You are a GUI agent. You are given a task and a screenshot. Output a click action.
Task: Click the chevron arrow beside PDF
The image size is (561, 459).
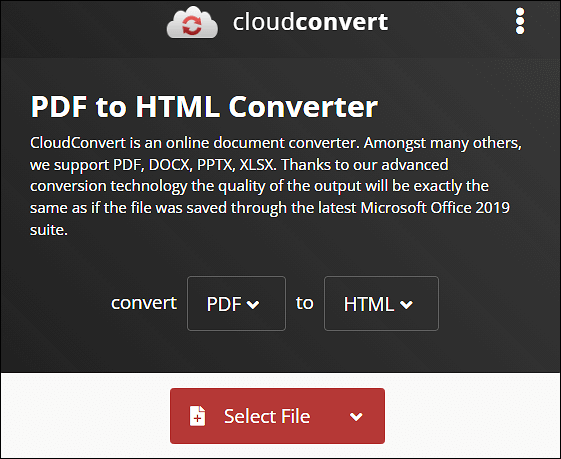click(x=253, y=304)
